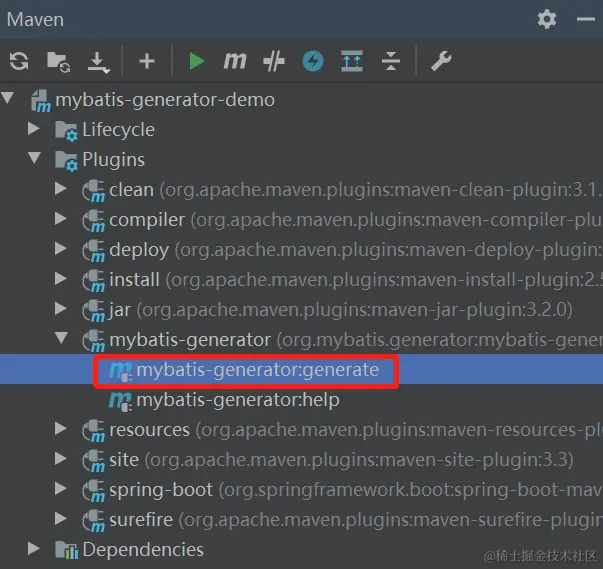Select resources plugin row text
The width and height of the screenshot is (603, 569).
pyautogui.click(x=356, y=430)
